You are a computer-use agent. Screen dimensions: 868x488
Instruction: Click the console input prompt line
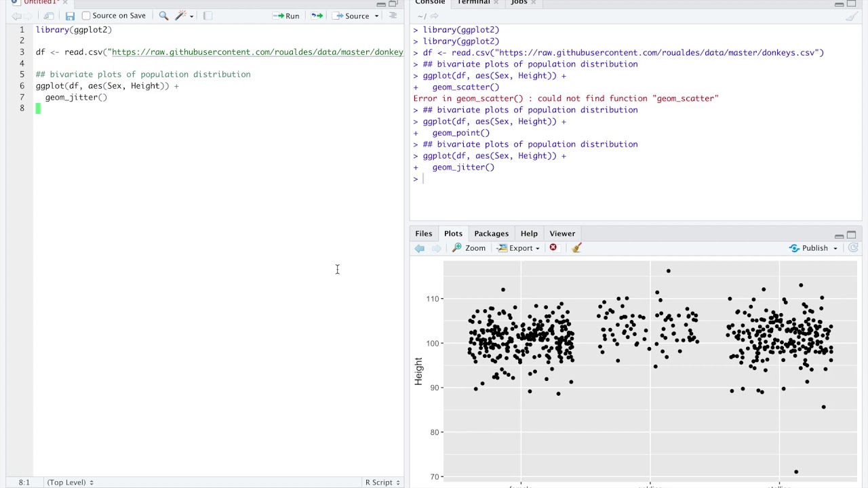coord(635,179)
